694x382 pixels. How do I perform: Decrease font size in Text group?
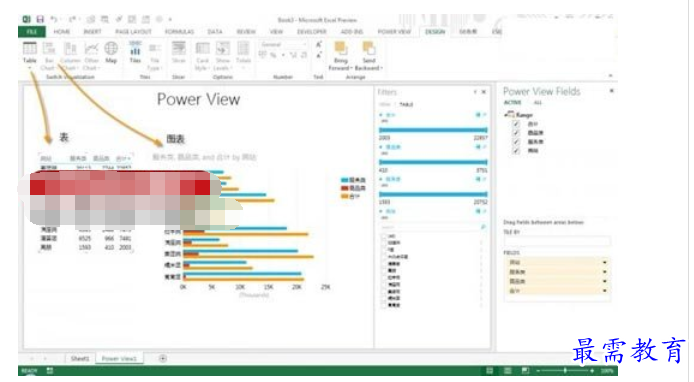pos(319,55)
